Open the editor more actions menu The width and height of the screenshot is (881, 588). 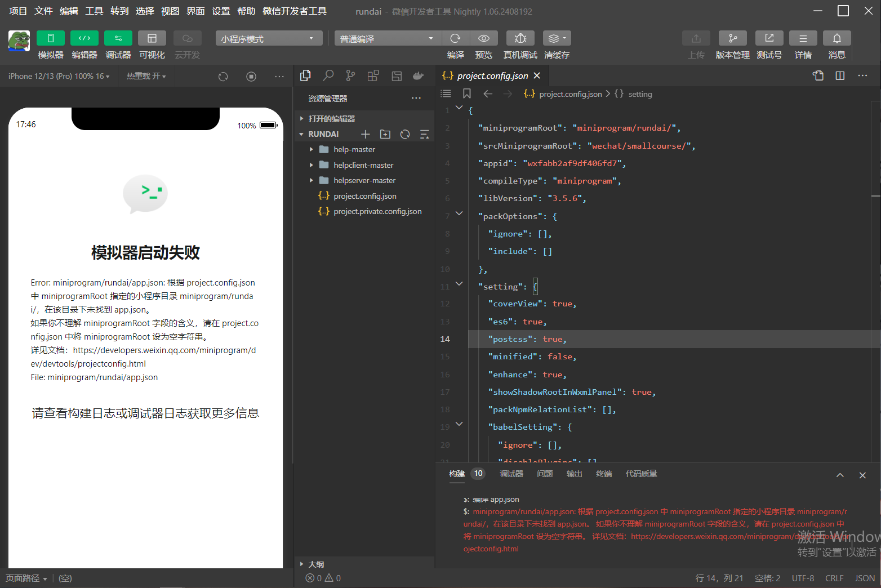pos(862,75)
